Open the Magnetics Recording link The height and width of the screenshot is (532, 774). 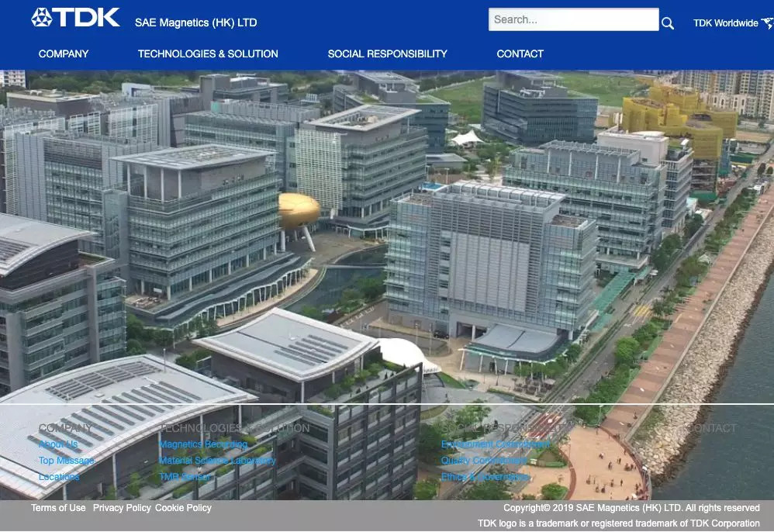tap(203, 444)
